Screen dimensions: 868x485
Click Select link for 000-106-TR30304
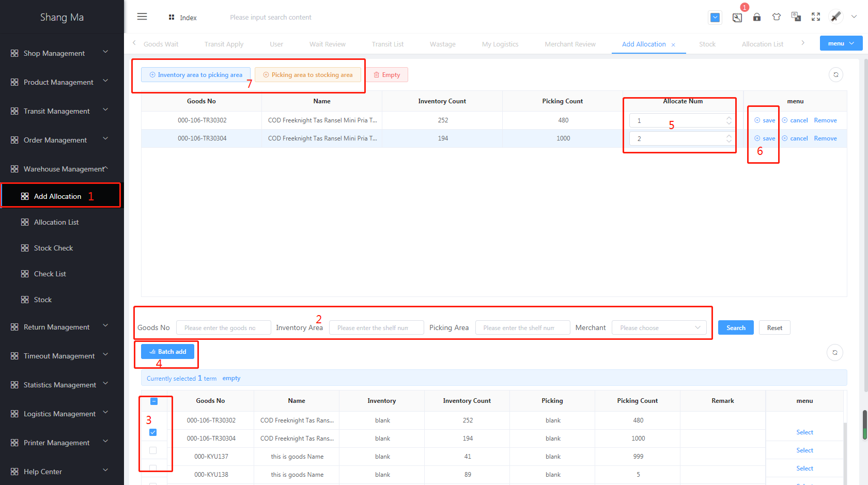point(804,450)
